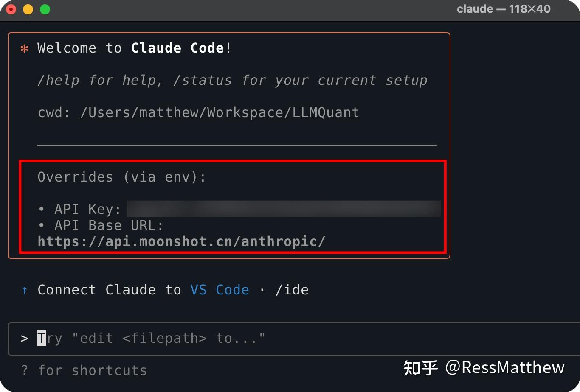
Task: Click the @RessMatthew Zhihu watermark
Action: 483,367
